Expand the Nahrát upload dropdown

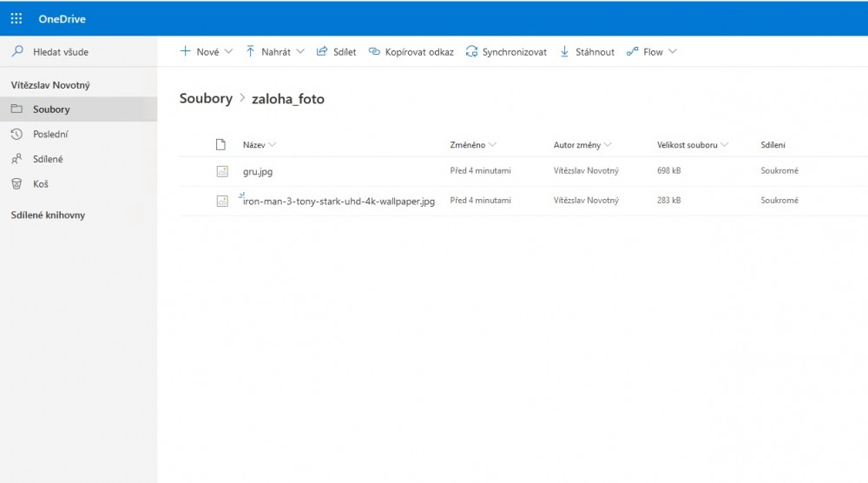300,52
